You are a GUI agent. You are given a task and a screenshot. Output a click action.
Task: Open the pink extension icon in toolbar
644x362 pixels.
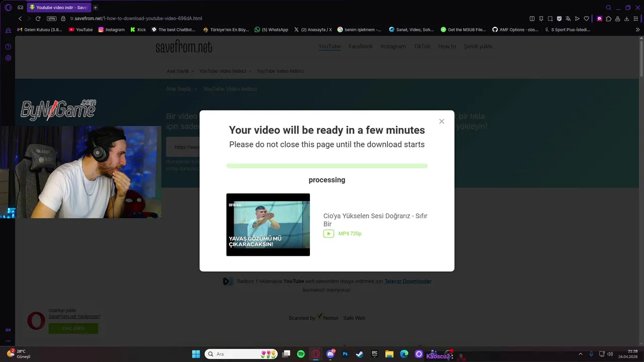pos(600,19)
